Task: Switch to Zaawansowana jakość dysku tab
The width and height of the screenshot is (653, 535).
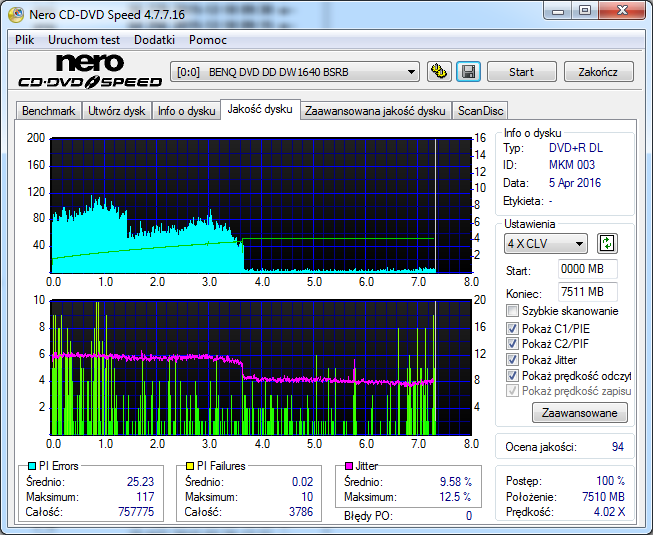Action: (375, 111)
